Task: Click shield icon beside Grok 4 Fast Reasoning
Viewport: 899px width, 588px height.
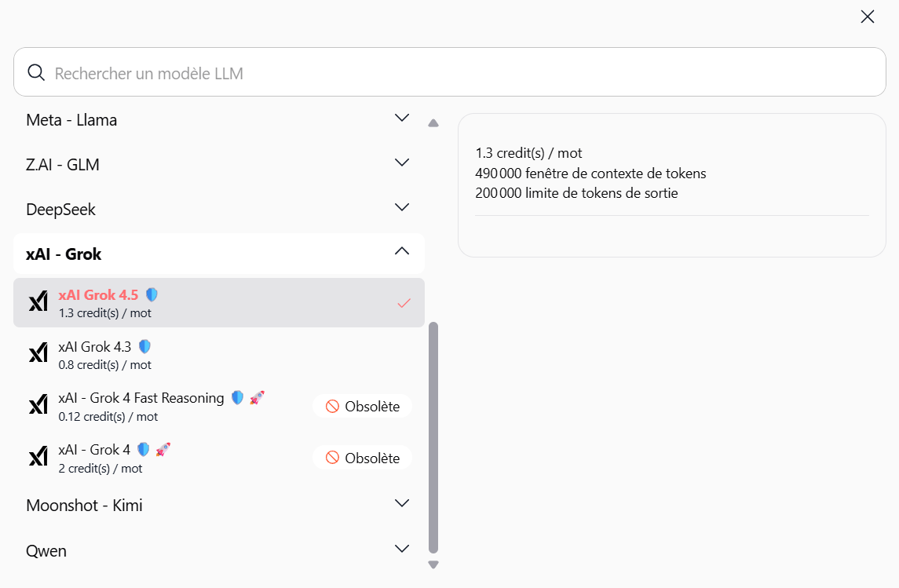Action: (x=237, y=397)
